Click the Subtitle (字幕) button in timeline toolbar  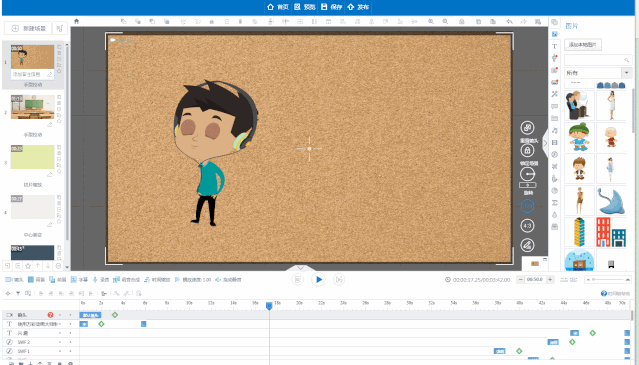coord(79,279)
